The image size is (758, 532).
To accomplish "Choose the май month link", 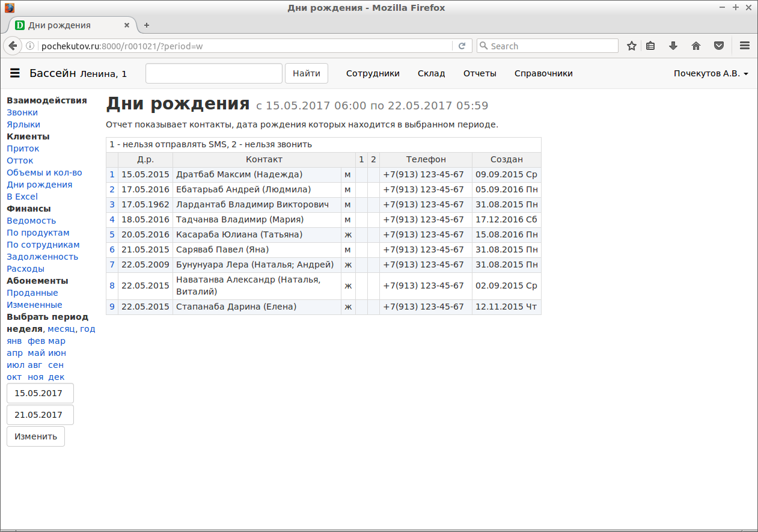I will click(x=36, y=353).
